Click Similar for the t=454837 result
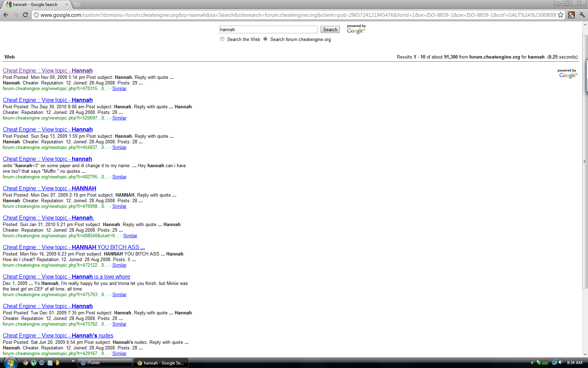 pos(119,148)
